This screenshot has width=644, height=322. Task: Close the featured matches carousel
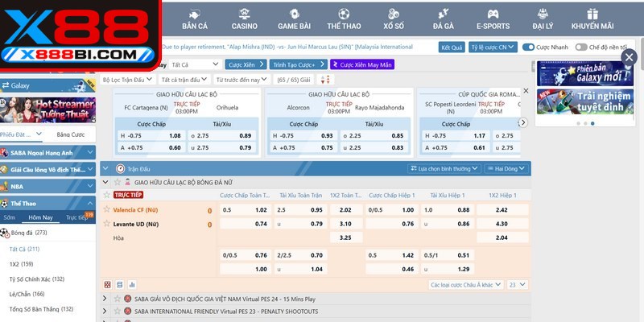526,91
